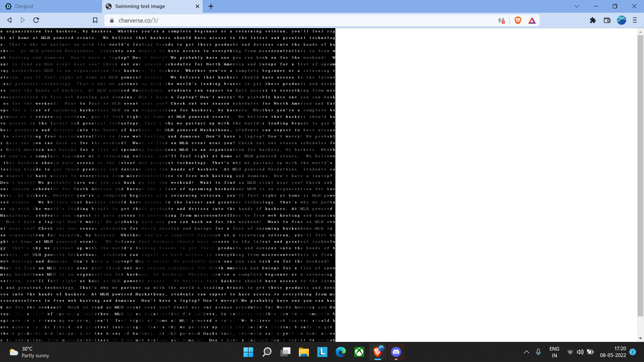Click the bookmark this page icon
Viewport: 644px width, 362px height.
coord(95,20)
